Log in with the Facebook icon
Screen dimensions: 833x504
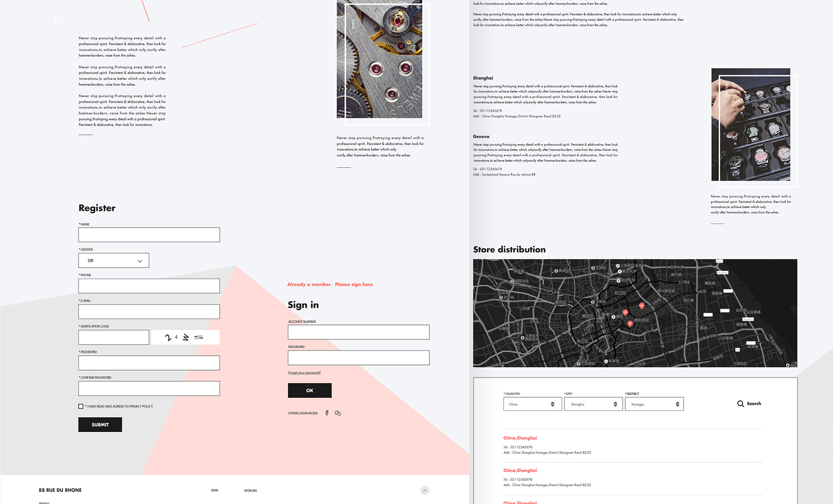(x=327, y=413)
